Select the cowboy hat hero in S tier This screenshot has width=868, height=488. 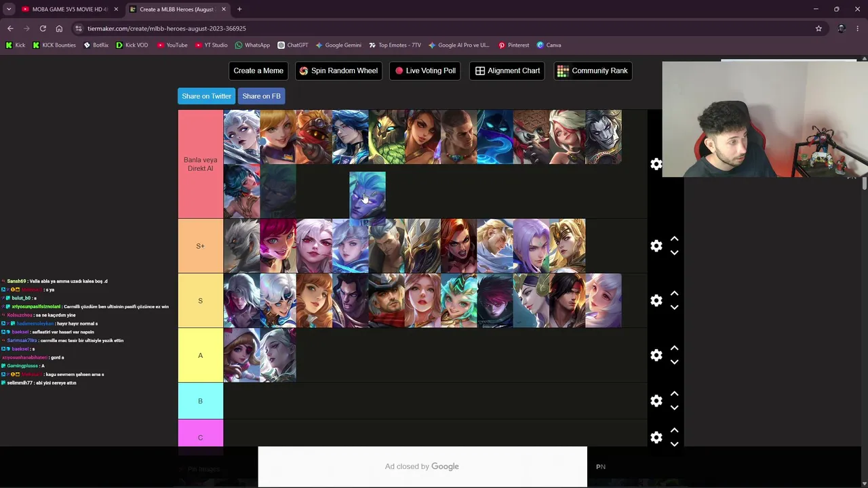[386, 301]
